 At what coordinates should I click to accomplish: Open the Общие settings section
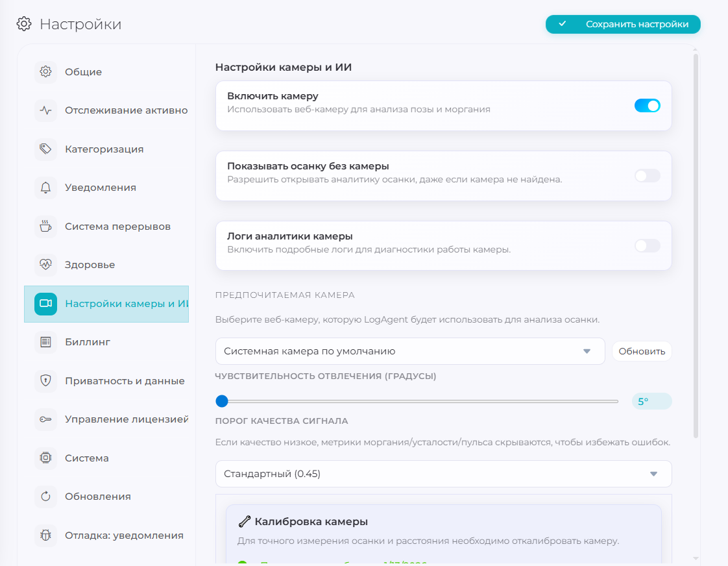click(106, 72)
